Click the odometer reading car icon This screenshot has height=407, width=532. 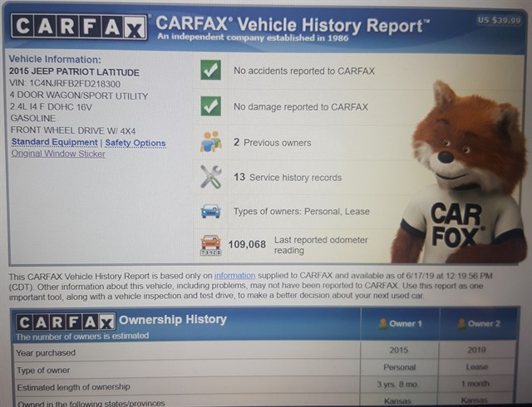point(211,244)
